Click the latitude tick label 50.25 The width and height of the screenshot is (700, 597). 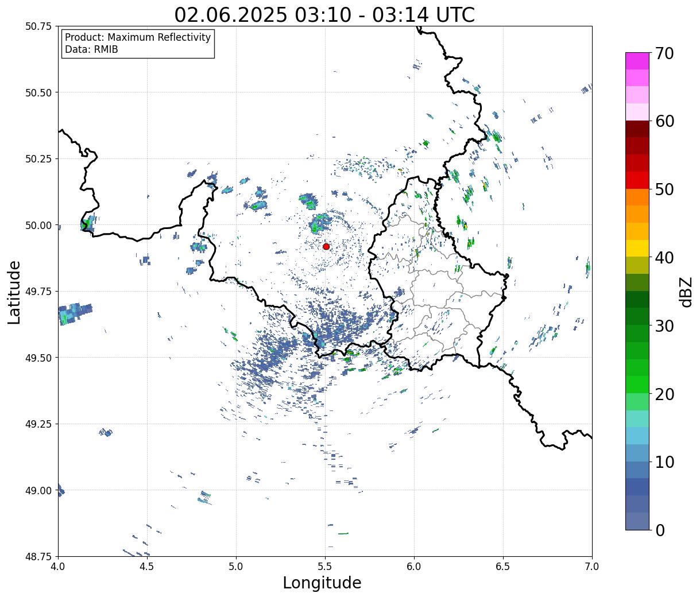pos(38,159)
